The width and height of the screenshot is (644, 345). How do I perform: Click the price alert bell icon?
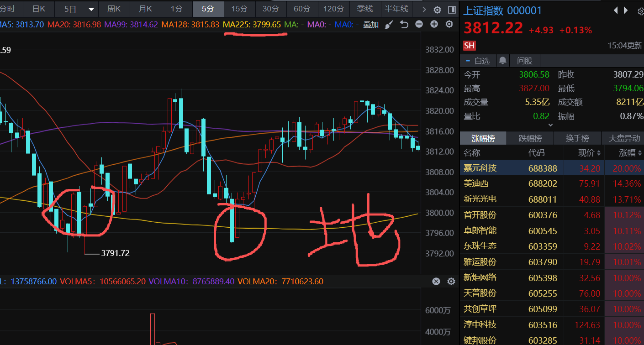pyautogui.click(x=502, y=61)
